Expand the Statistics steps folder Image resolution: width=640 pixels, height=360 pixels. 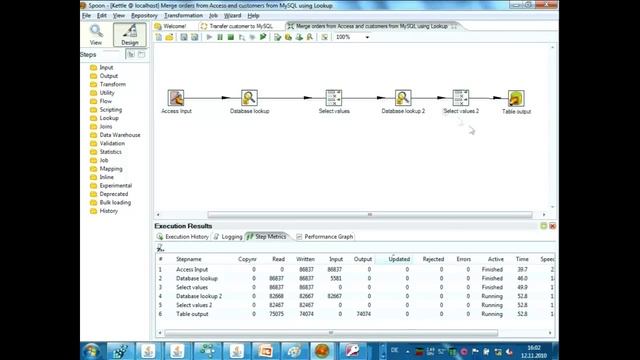point(106,152)
